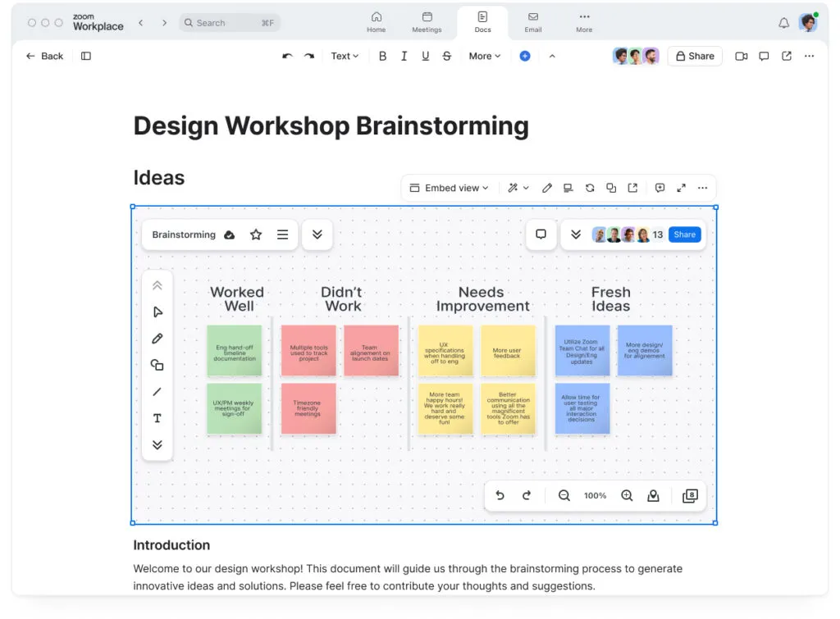840x619 pixels.
Task: Toggle bold formatting
Action: click(382, 57)
